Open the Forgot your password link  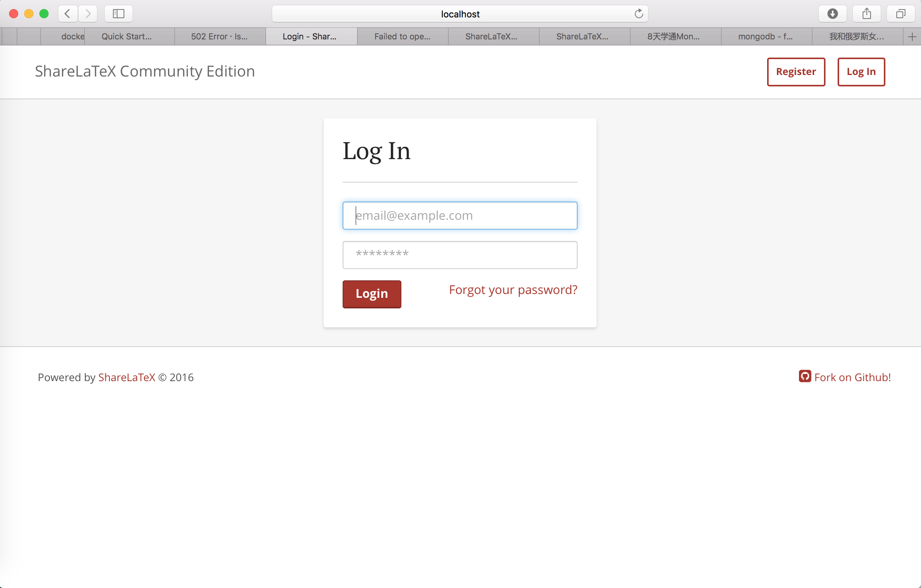tap(513, 290)
